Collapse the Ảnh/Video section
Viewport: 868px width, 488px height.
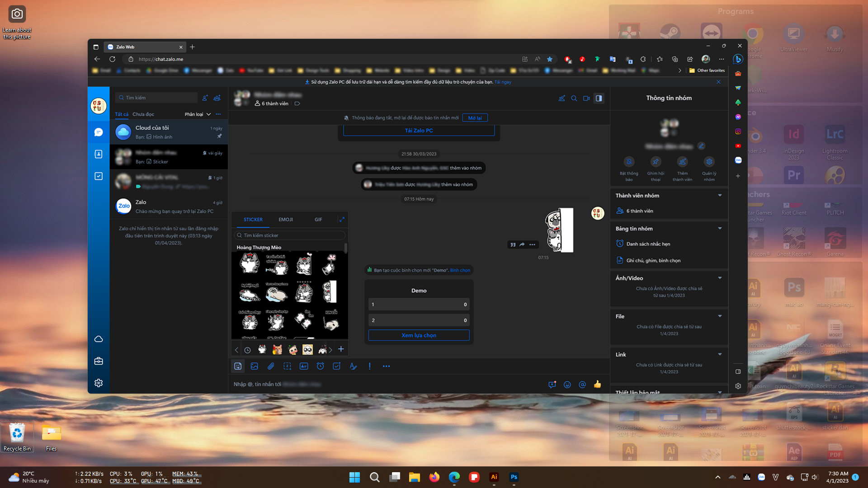[x=720, y=277]
